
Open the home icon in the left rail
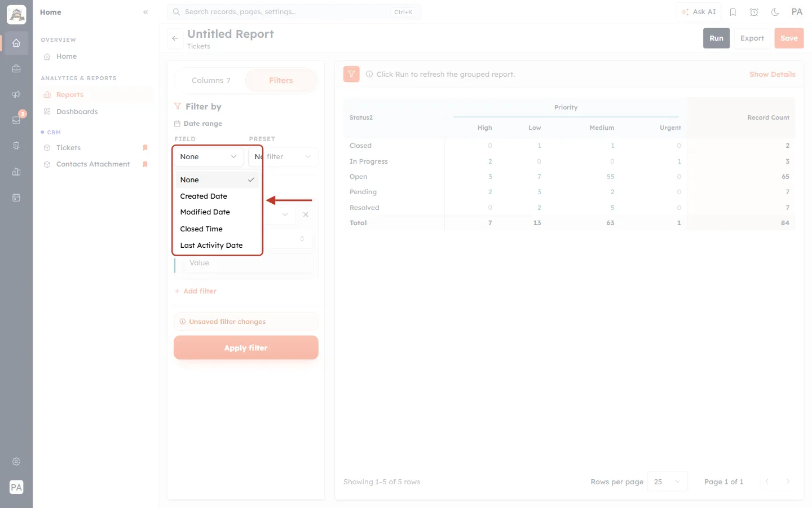(x=16, y=43)
